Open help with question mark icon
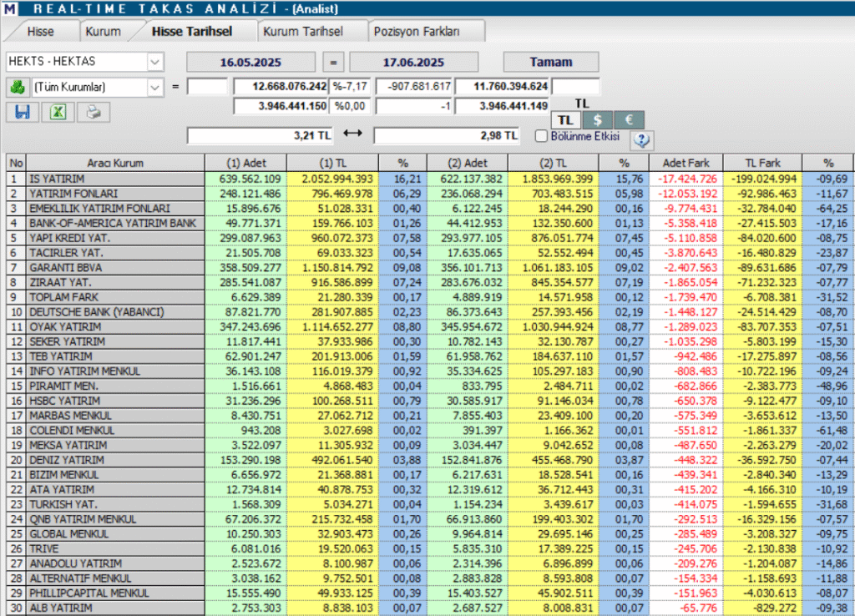Image resolution: width=855 pixels, height=616 pixels. click(x=642, y=140)
